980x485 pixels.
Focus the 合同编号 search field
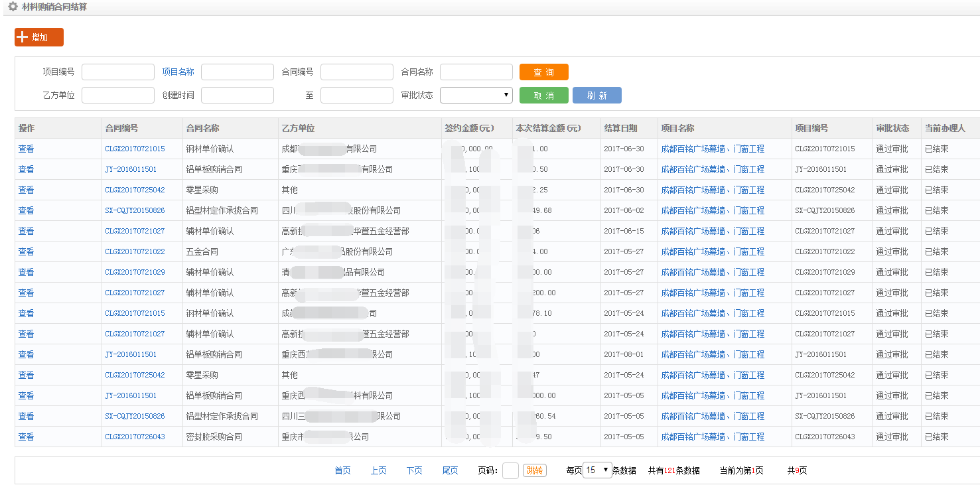357,72
